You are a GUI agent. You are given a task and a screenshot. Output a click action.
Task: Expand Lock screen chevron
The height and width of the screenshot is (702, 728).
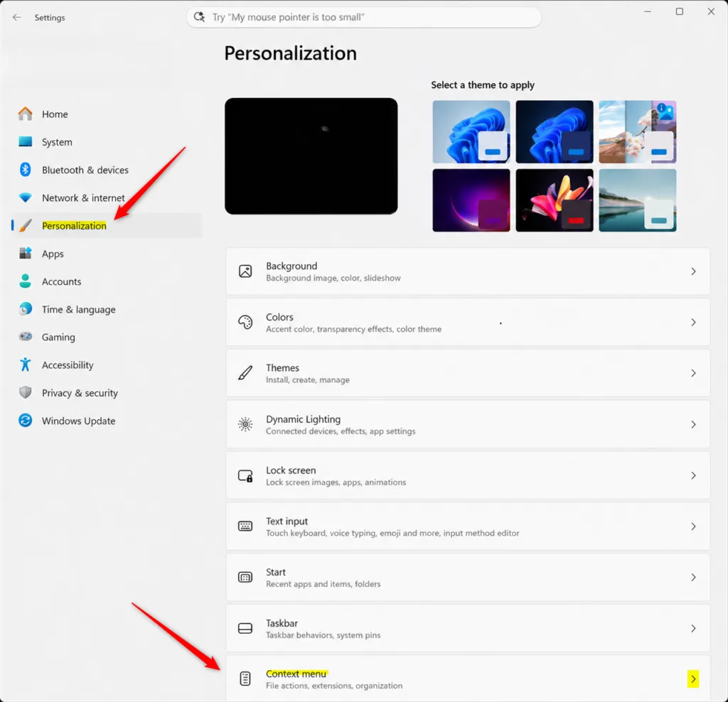[693, 475]
